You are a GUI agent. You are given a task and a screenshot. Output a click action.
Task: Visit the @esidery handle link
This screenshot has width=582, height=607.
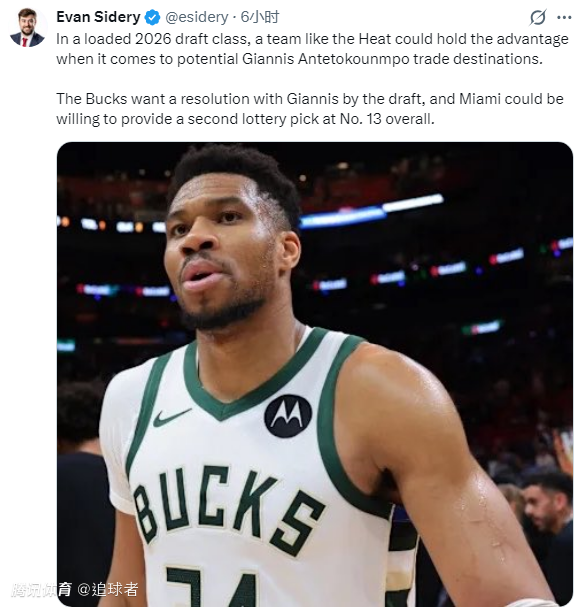(x=197, y=17)
